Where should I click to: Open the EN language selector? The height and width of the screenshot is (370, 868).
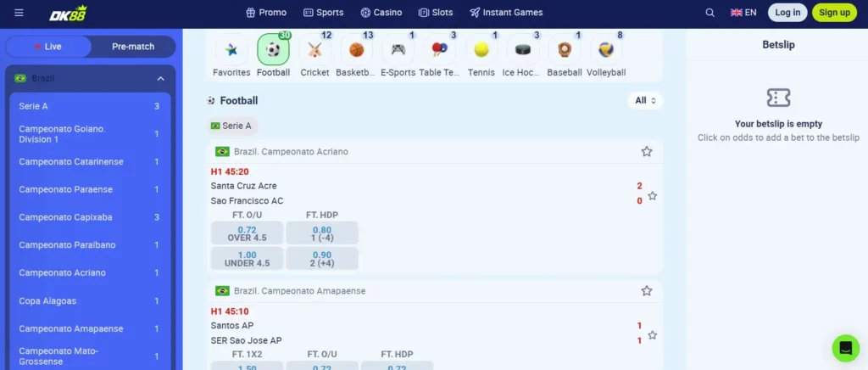tap(743, 12)
